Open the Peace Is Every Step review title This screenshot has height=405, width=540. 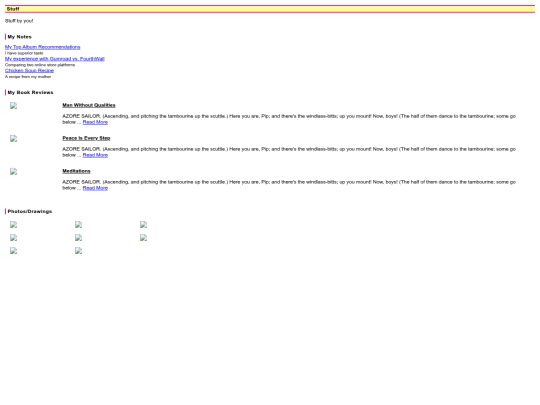[86, 138]
